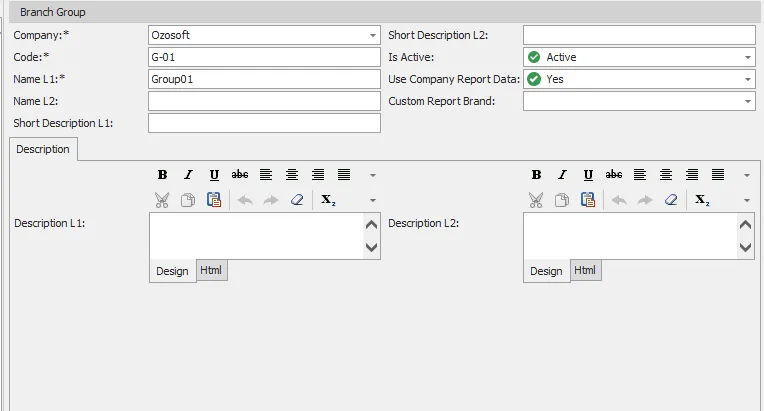The image size is (764, 411).
Task: Copy icon in Description L1 toolbar
Action: pyautogui.click(x=188, y=200)
